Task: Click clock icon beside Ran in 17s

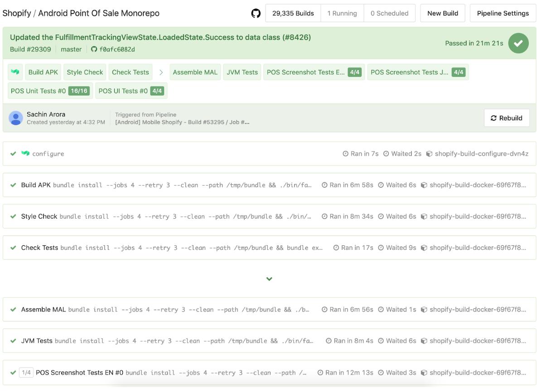Action: tap(336, 248)
